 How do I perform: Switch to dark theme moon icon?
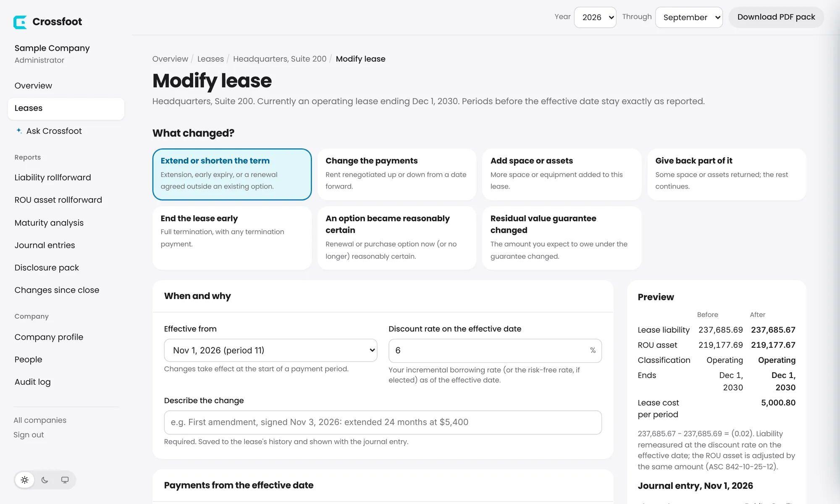[x=45, y=480]
